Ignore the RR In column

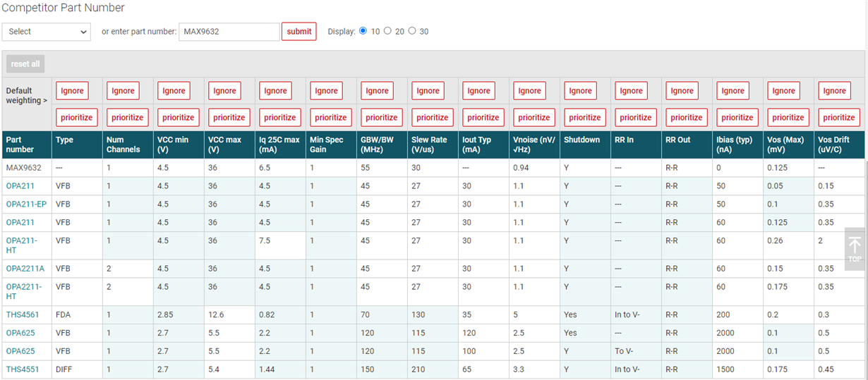(x=631, y=91)
